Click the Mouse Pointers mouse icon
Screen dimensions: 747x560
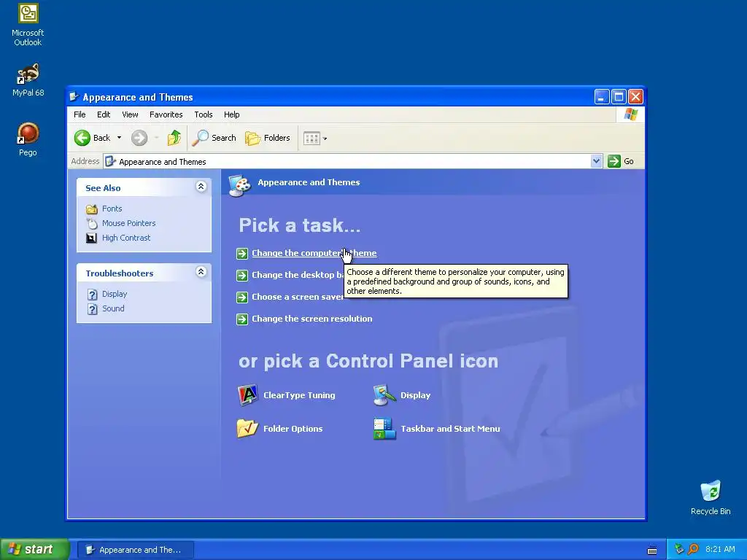(92, 223)
